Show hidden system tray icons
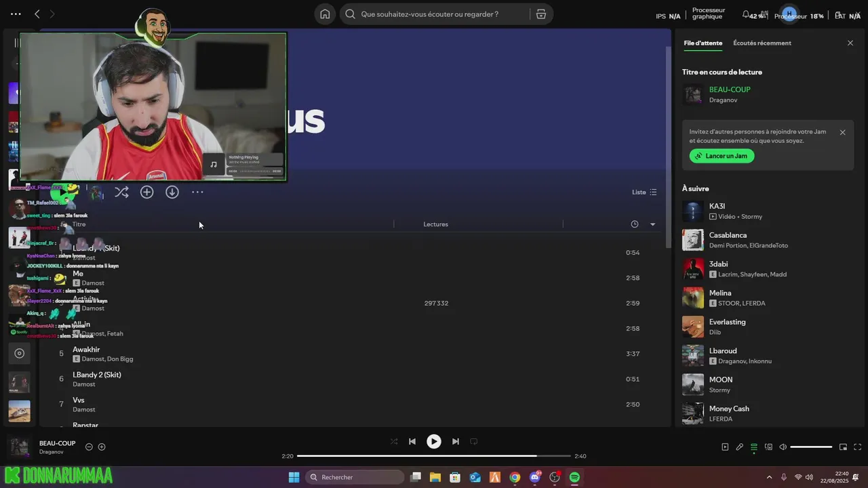This screenshot has width=868, height=488. (x=769, y=477)
